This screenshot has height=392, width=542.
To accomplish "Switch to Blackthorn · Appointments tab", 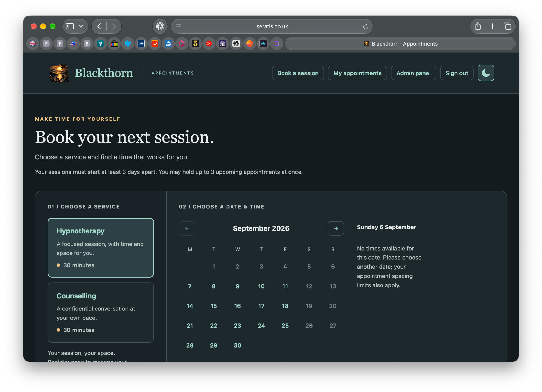I will click(x=400, y=44).
